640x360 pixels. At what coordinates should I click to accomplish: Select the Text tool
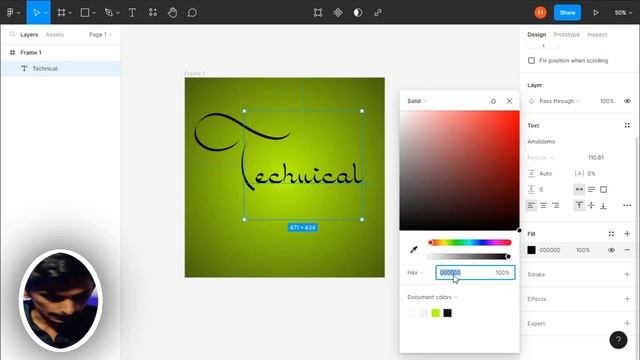[132, 13]
